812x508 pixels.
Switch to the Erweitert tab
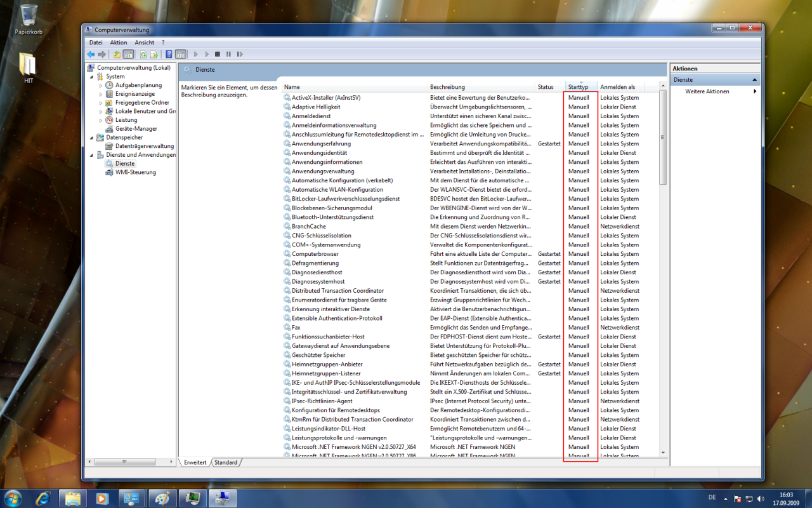(x=195, y=462)
